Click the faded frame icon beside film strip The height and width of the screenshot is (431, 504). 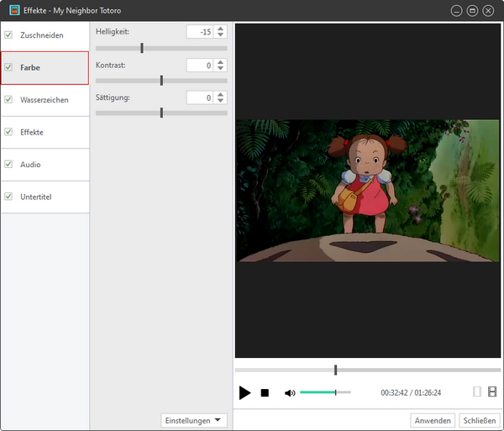coord(477,392)
